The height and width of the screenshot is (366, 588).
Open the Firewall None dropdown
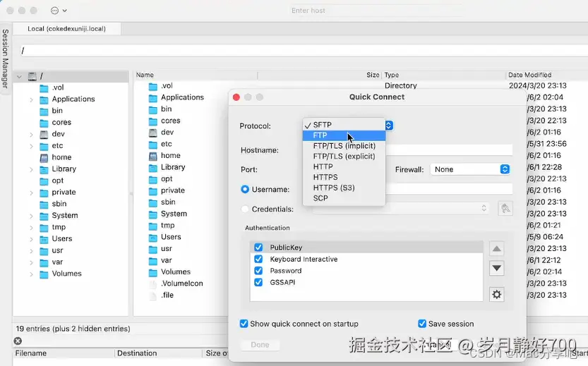pyautogui.click(x=470, y=169)
